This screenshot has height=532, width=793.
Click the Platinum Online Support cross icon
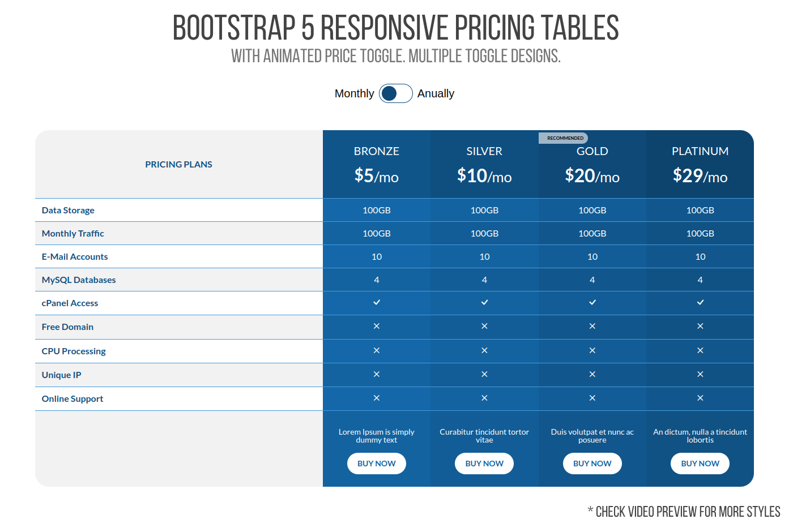click(x=700, y=398)
